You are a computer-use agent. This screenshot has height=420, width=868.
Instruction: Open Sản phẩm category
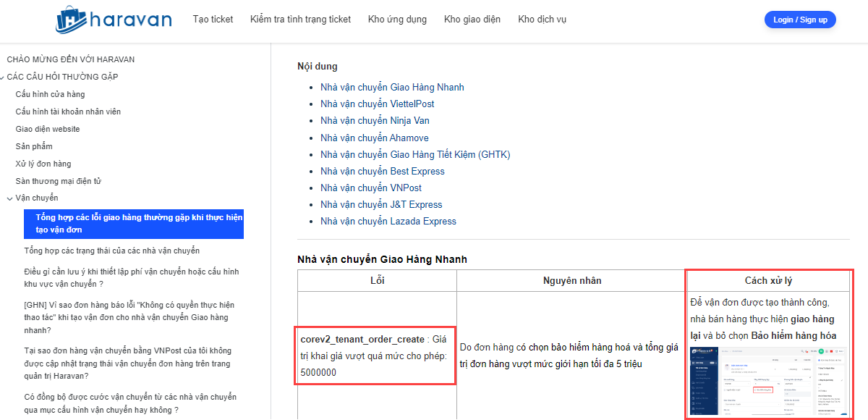(34, 146)
